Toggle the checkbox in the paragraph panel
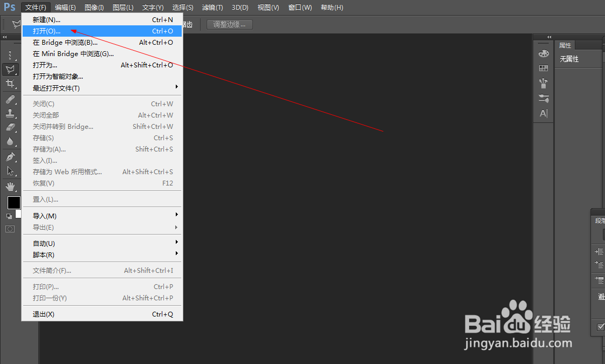The height and width of the screenshot is (364, 605). (x=601, y=327)
